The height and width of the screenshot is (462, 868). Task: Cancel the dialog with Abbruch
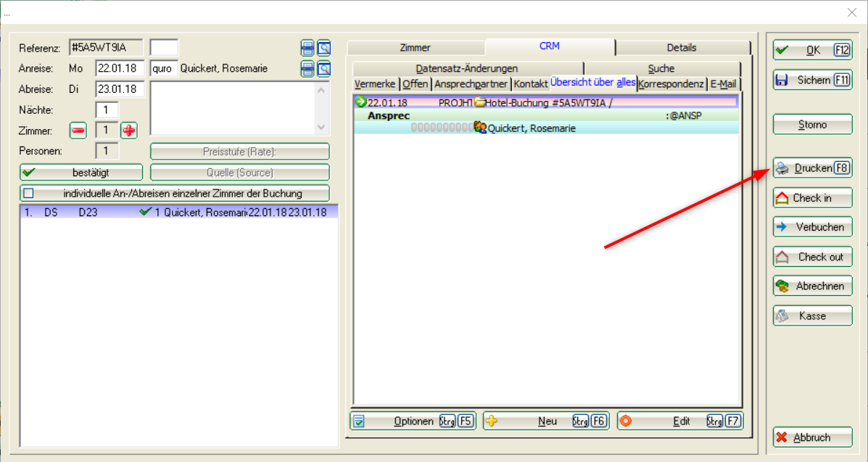pyautogui.click(x=812, y=437)
